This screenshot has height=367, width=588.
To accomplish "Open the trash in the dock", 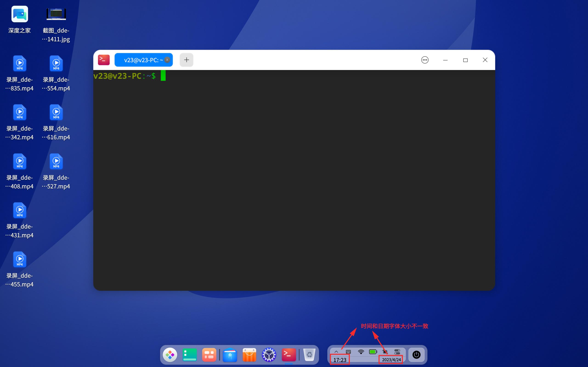I will pyautogui.click(x=309, y=355).
